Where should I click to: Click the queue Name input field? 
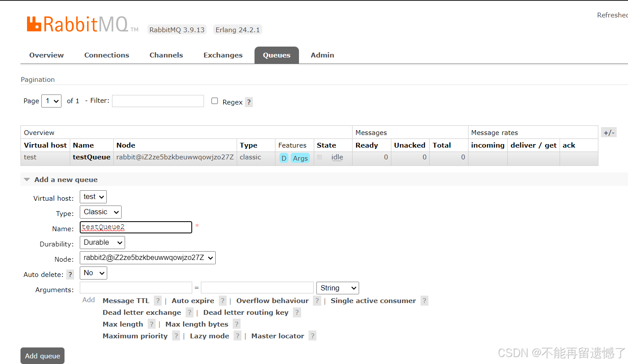(x=136, y=227)
